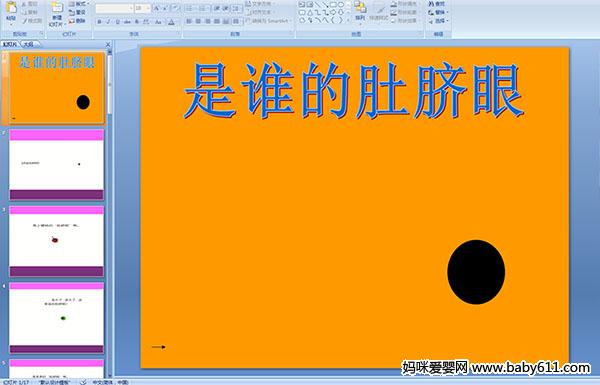Click the font color icon
This screenshot has width=600, height=385.
coord(171,22)
